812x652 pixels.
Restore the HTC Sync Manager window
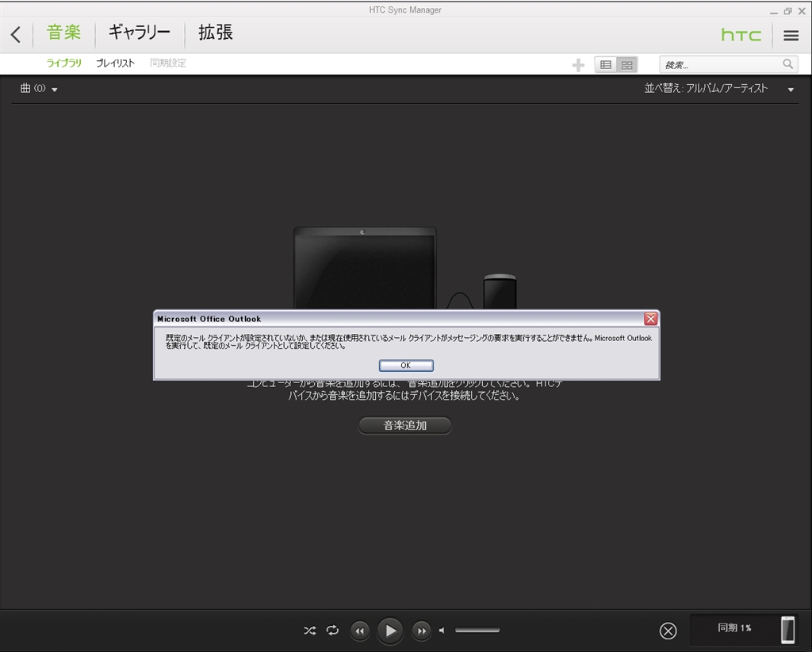tap(787, 11)
